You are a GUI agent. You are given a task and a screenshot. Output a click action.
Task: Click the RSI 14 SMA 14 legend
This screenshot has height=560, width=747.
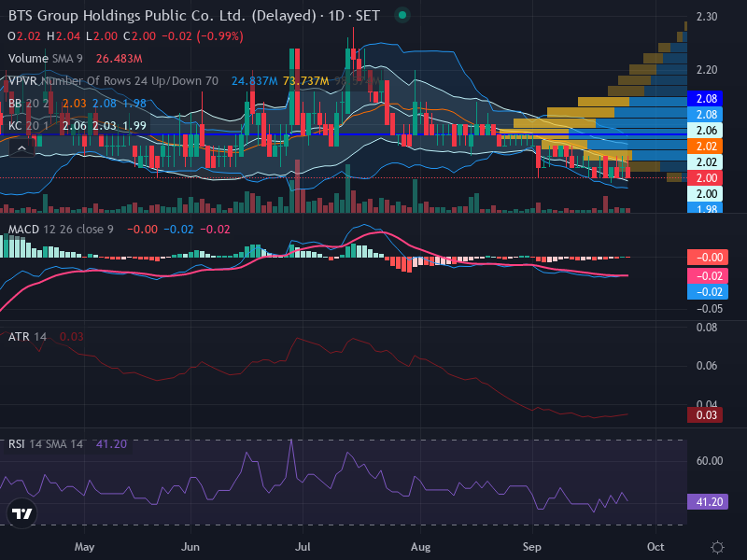pyautogui.click(x=46, y=444)
